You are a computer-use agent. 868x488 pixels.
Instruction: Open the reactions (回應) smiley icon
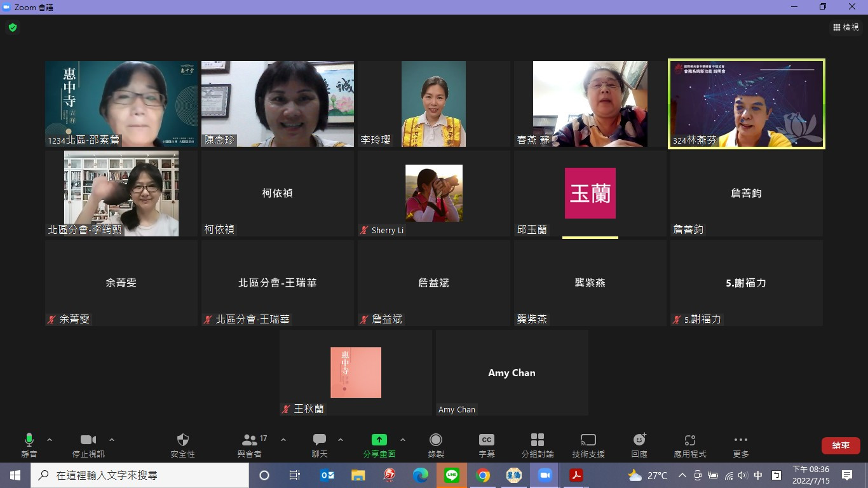point(639,440)
